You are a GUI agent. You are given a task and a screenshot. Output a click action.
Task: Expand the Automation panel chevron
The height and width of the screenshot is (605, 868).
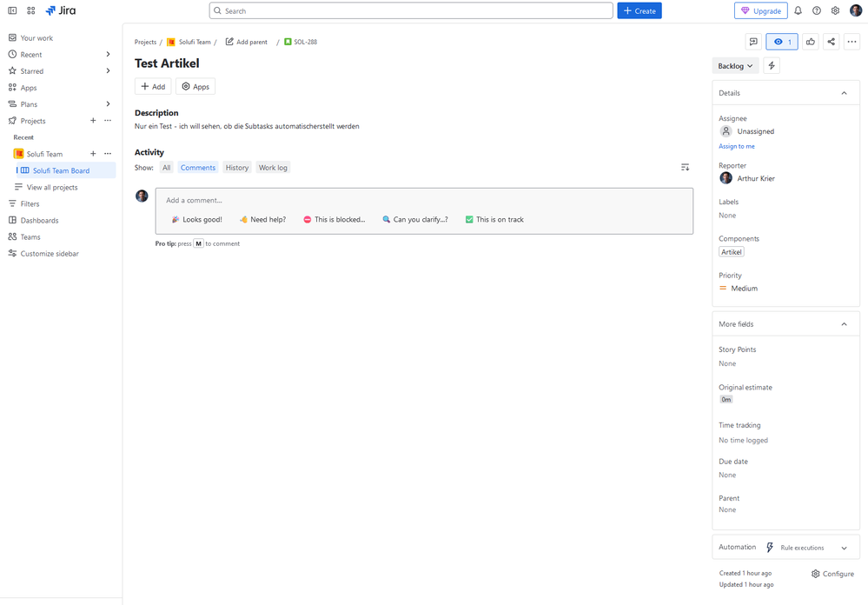pyautogui.click(x=844, y=548)
